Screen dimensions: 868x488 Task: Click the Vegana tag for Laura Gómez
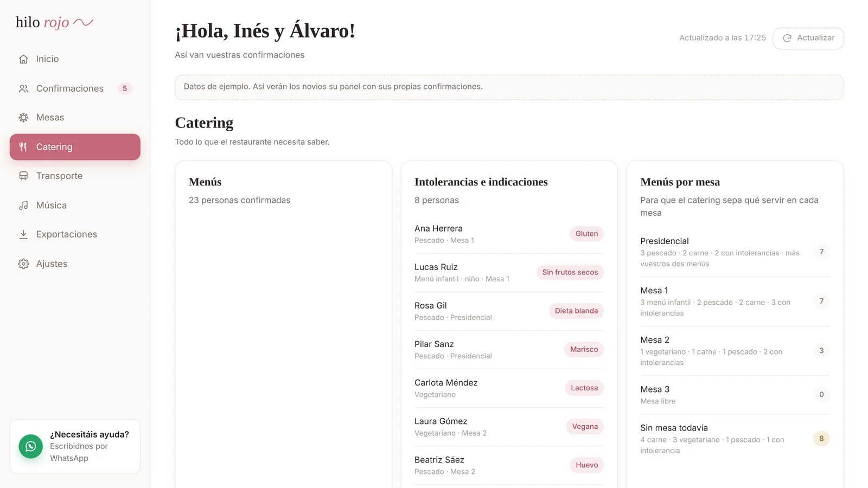585,426
